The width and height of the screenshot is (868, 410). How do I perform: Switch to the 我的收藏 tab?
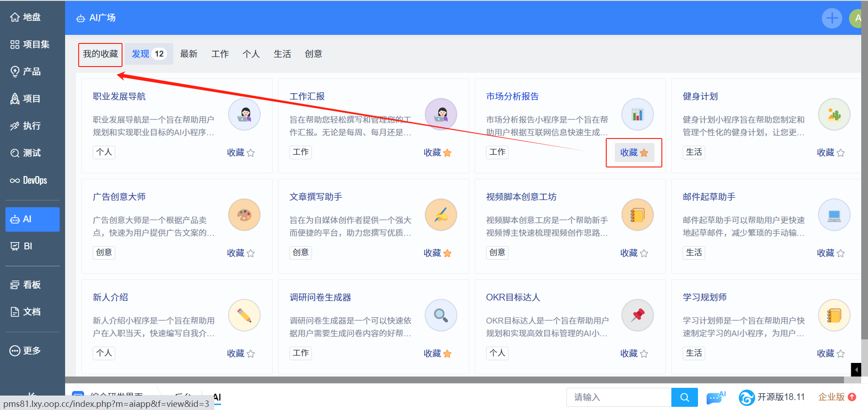[100, 54]
